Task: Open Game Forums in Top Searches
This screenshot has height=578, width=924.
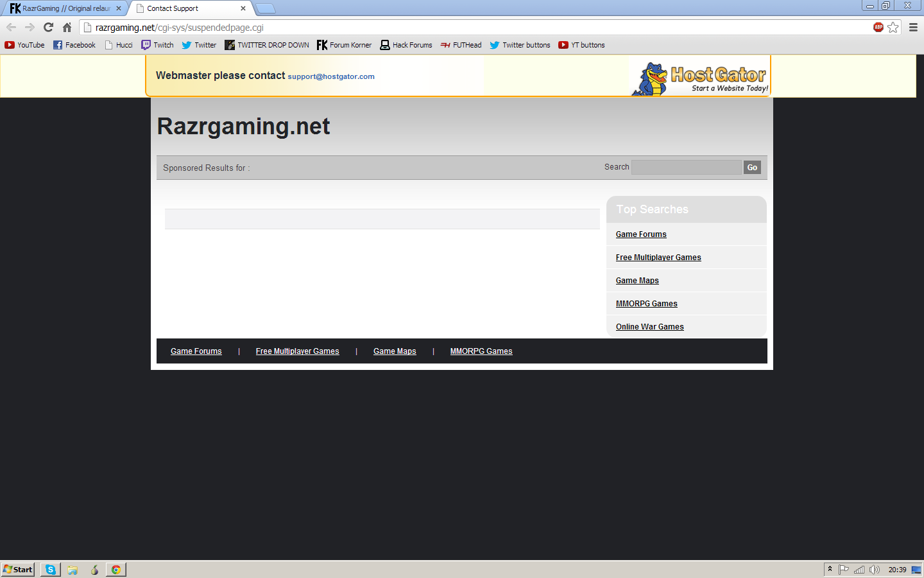Action: pyautogui.click(x=641, y=234)
